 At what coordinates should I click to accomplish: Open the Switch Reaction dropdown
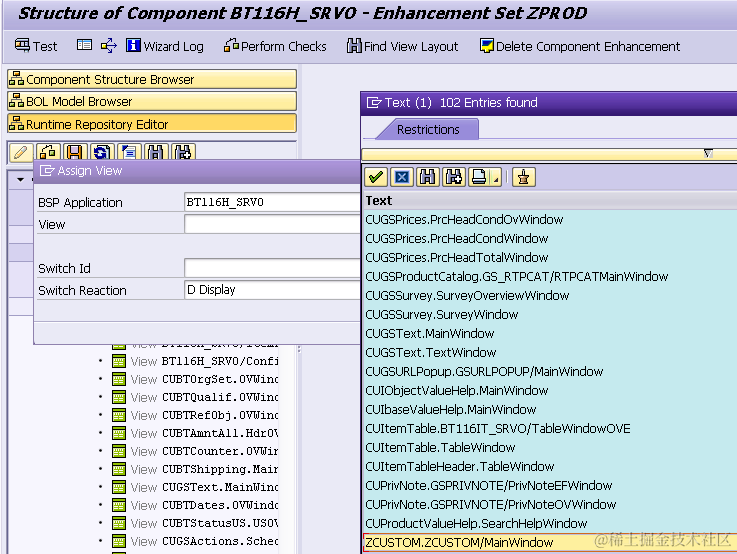pos(272,290)
